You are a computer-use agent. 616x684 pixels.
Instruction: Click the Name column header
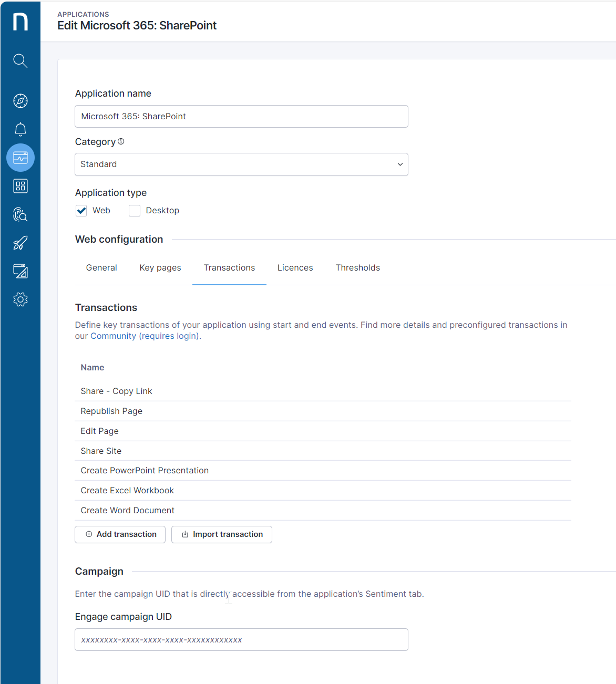click(x=93, y=368)
